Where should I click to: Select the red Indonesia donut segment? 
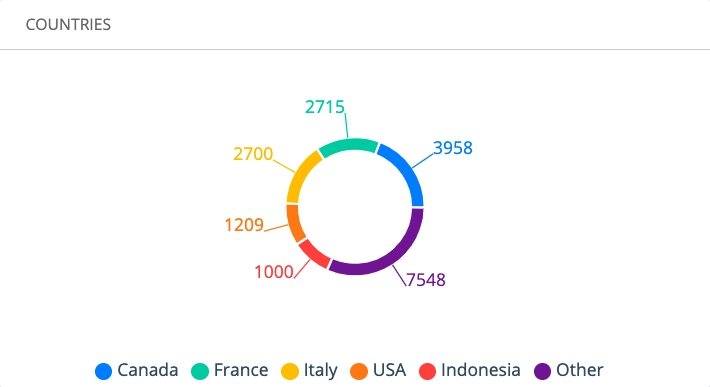tap(313, 254)
